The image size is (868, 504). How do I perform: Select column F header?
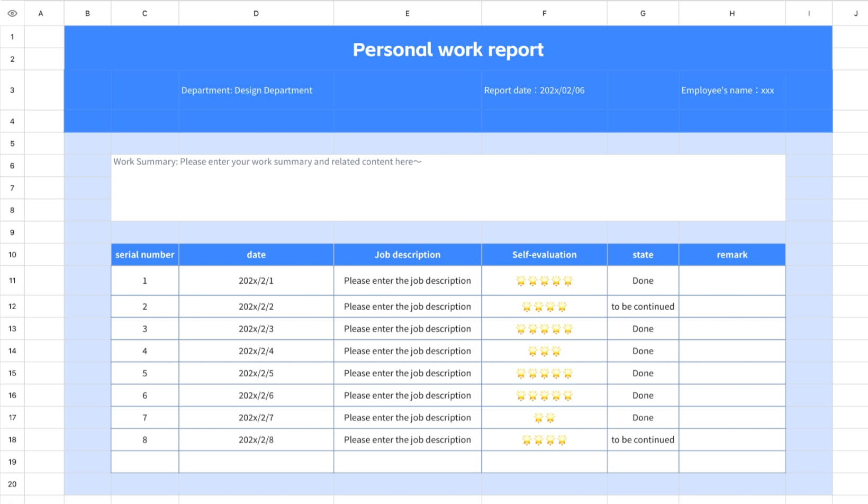click(544, 13)
